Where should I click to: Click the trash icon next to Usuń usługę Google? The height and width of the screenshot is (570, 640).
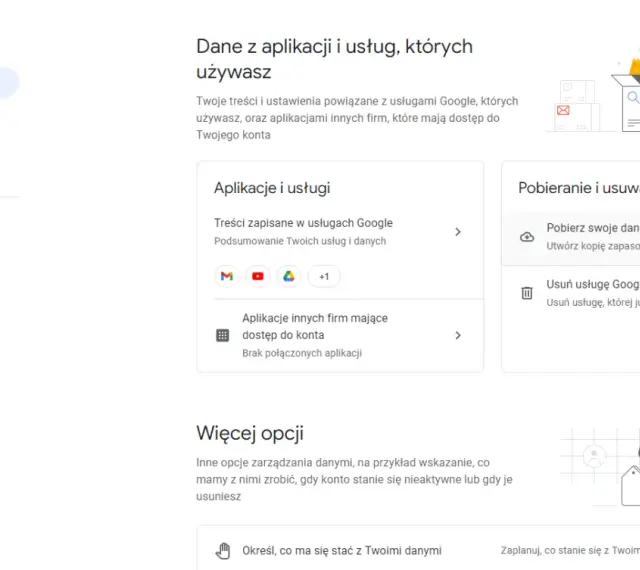click(x=527, y=293)
